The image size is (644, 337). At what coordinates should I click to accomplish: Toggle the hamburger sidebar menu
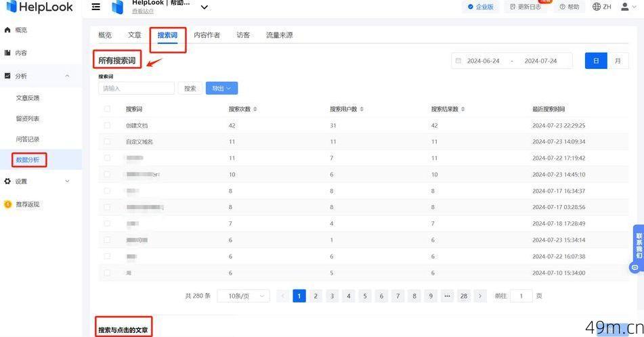click(95, 7)
